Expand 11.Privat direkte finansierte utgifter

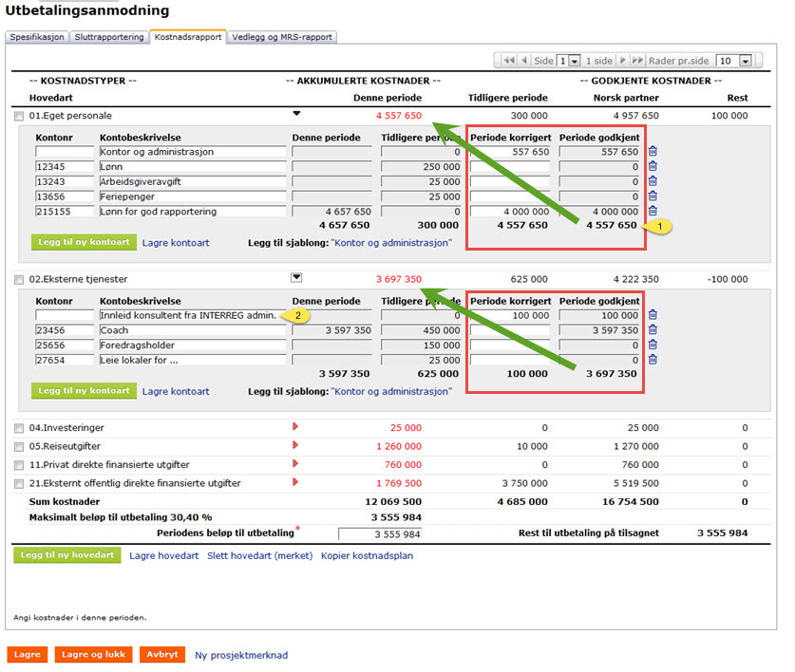click(x=295, y=464)
